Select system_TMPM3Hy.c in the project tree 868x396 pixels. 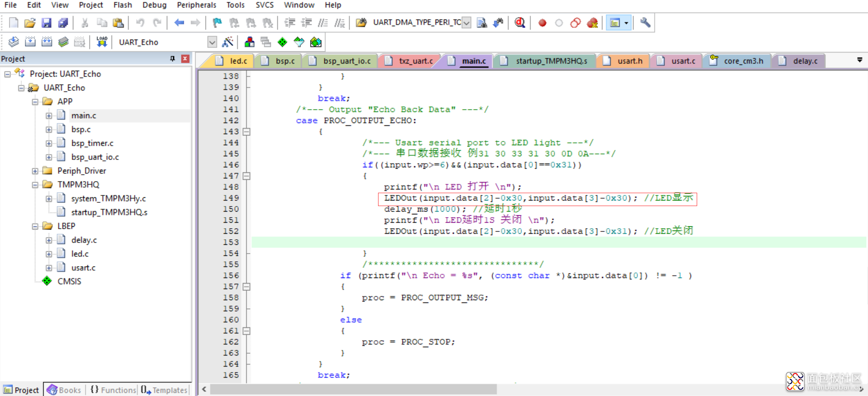click(108, 199)
